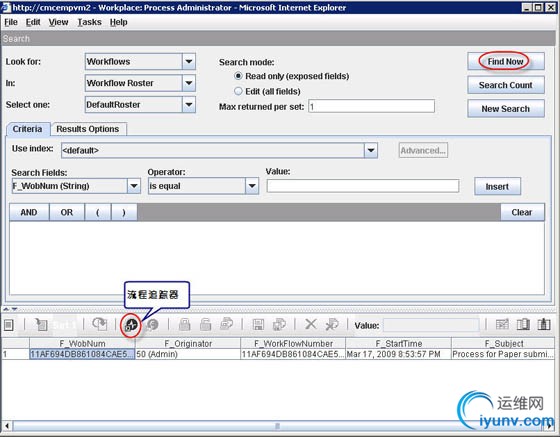Click the F_Subject column header

[503, 343]
